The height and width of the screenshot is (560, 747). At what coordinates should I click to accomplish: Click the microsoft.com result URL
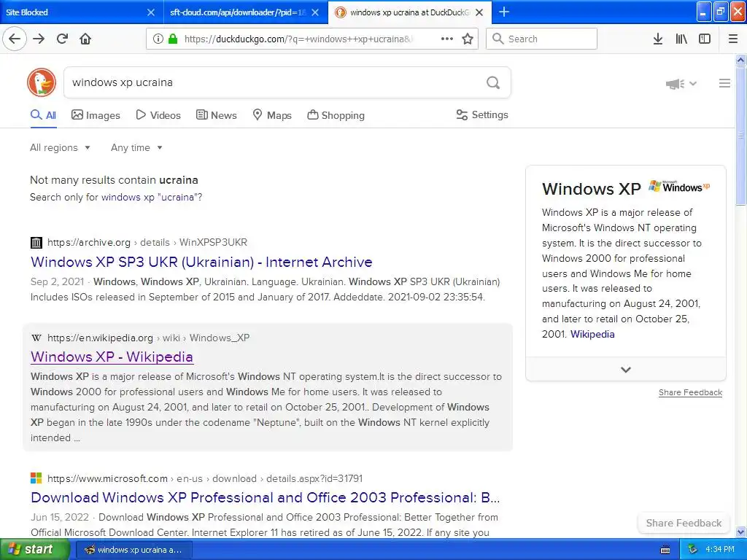[205, 478]
